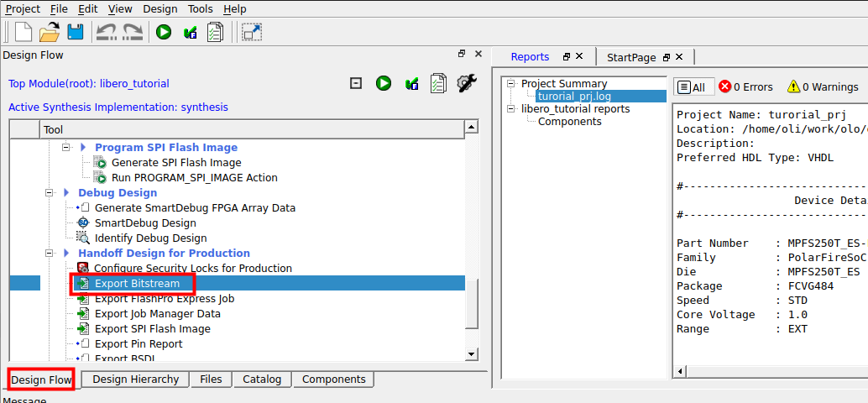Select Generate SmartDebug FPGA Array Data
868x403 pixels.
195,208
